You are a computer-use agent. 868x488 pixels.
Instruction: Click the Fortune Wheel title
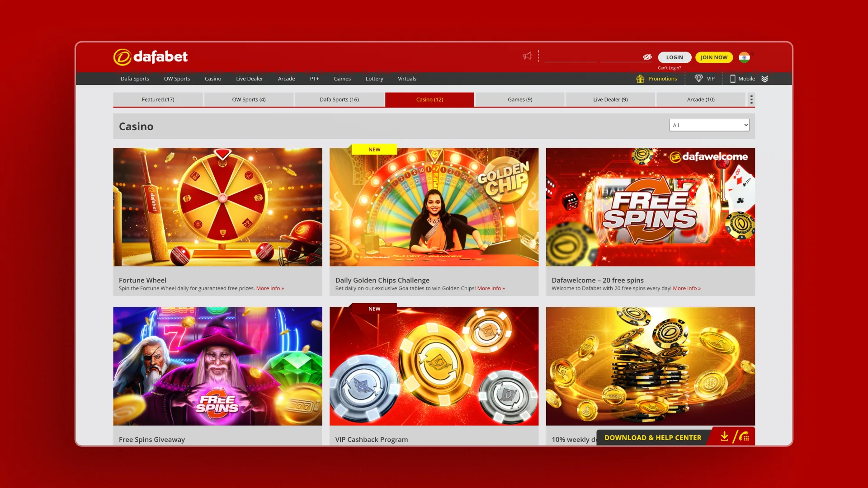(x=142, y=280)
